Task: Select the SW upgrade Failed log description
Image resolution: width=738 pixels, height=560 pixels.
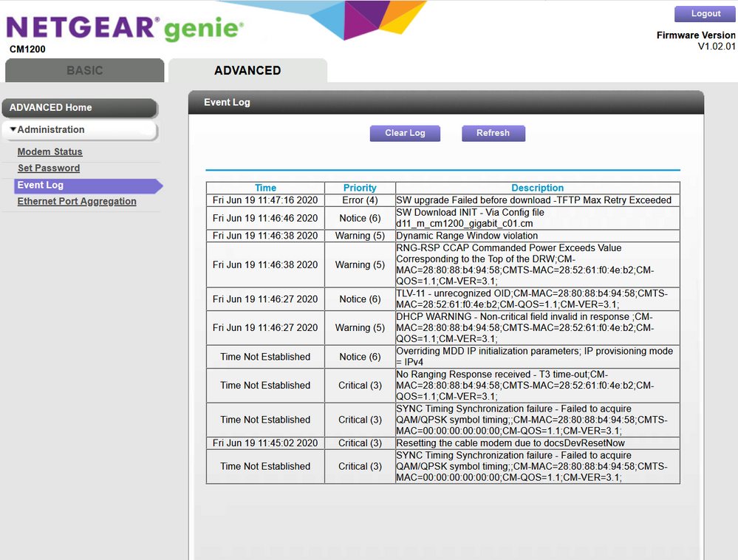Action: (533, 200)
